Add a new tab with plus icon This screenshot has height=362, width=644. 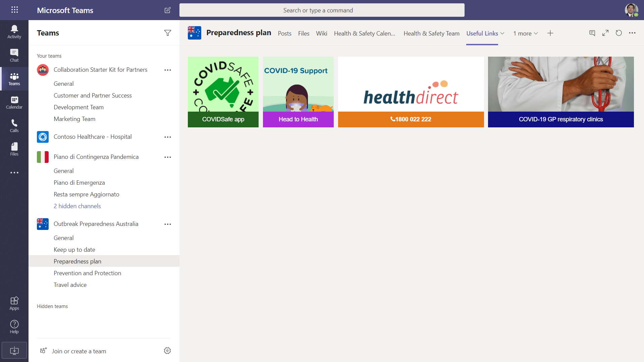(550, 33)
